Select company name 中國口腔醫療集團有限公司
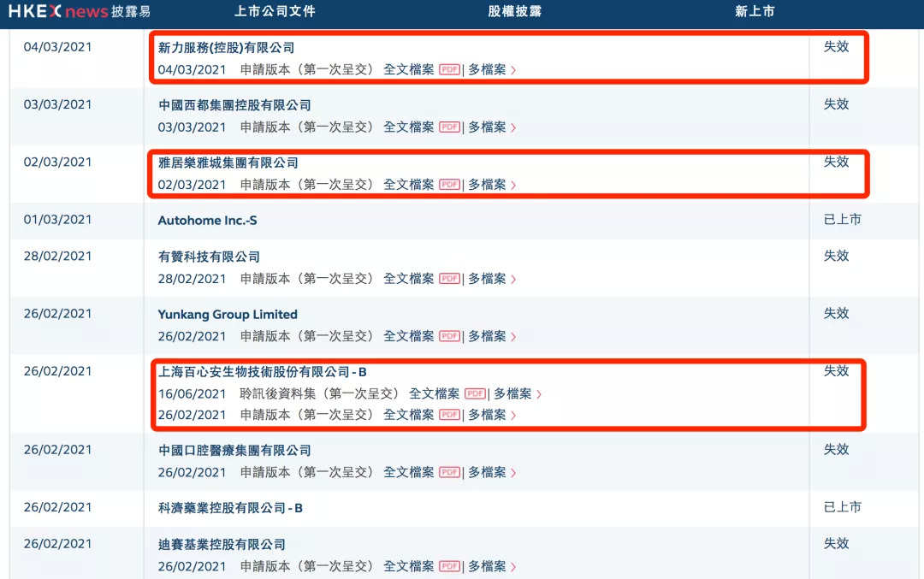This screenshot has height=579, width=924. pos(234,451)
